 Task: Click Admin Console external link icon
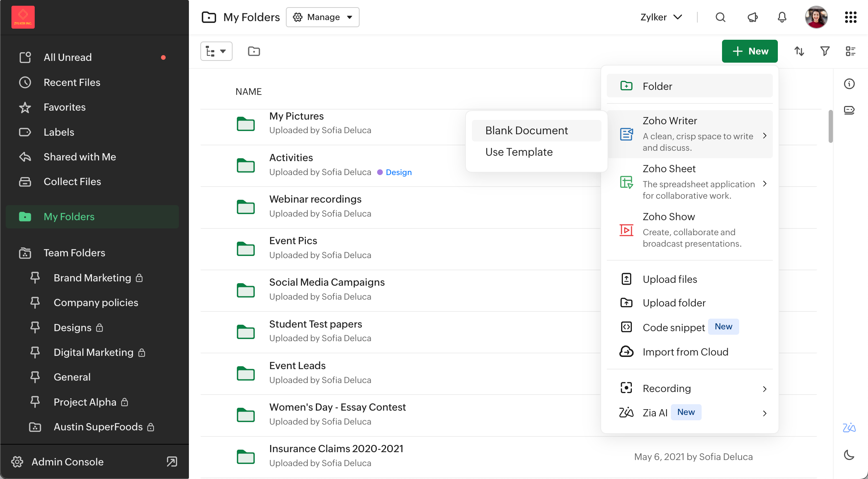172,462
